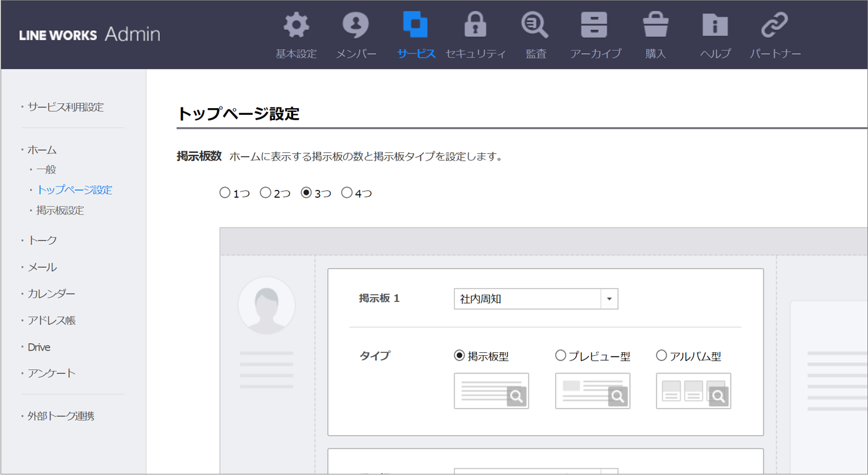Go to the アーカイブ archive icon
The image size is (868, 475).
pos(594,26)
